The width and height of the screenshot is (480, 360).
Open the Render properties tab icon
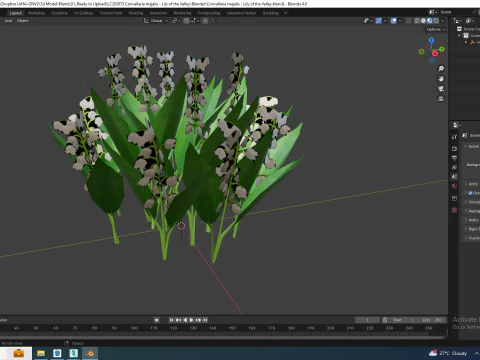tap(454, 148)
